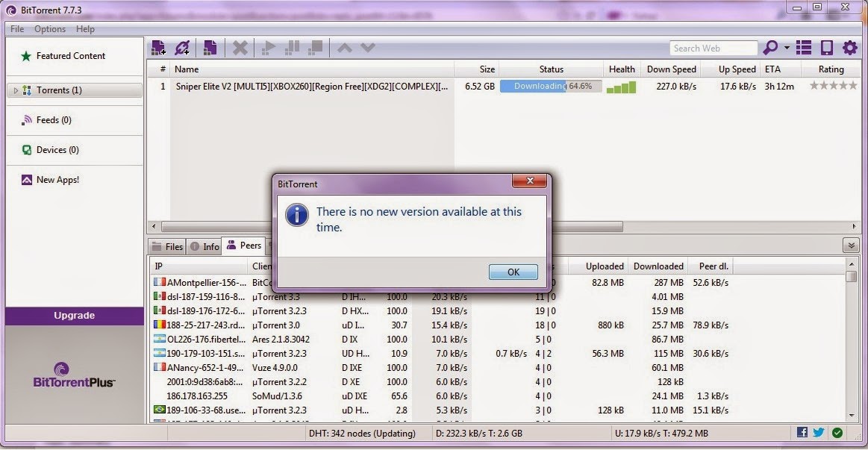
Task: Click the green health bars indicator
Action: [x=621, y=87]
